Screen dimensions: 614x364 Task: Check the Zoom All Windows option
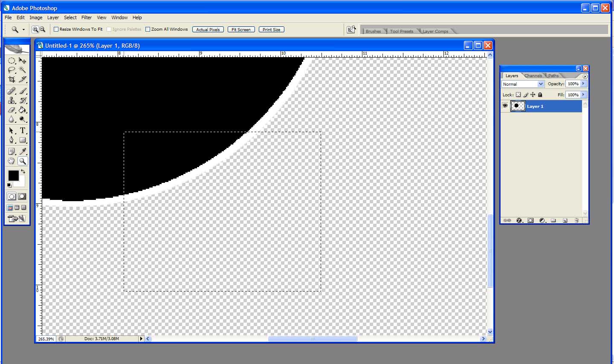coord(148,29)
